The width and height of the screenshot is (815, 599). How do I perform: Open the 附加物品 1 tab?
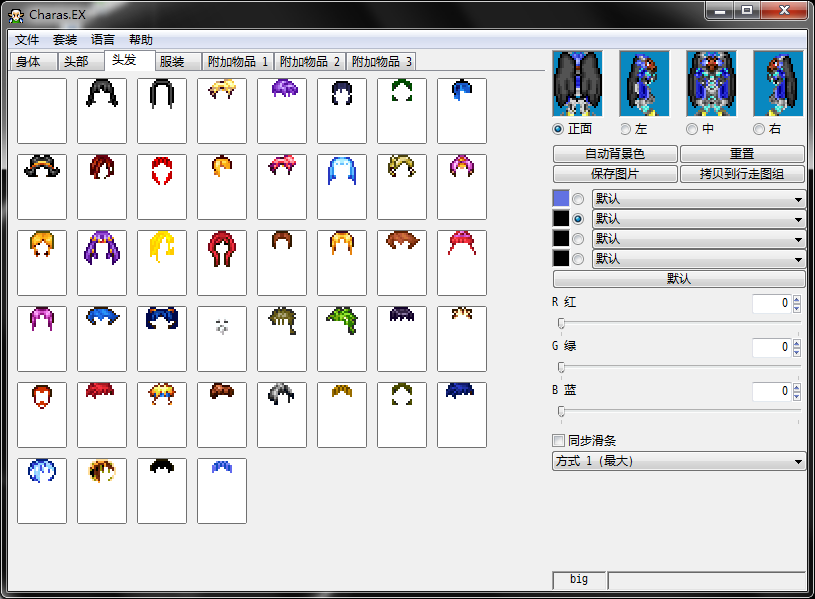point(238,62)
